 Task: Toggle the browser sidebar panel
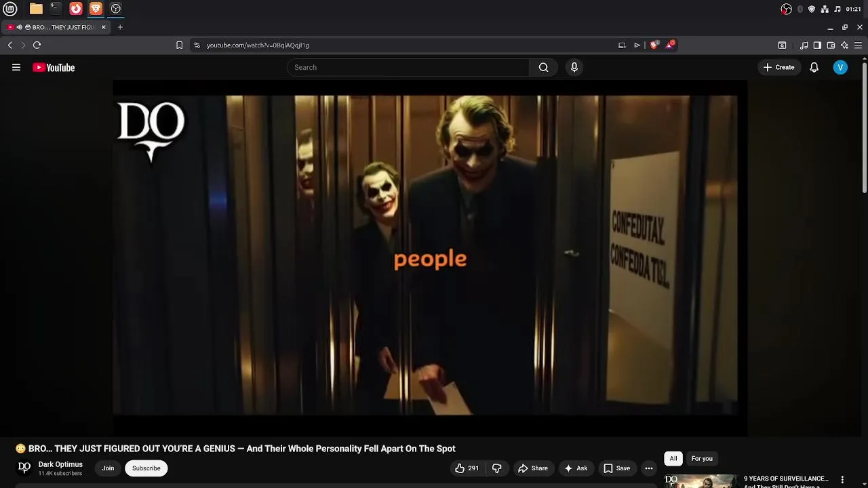(817, 45)
